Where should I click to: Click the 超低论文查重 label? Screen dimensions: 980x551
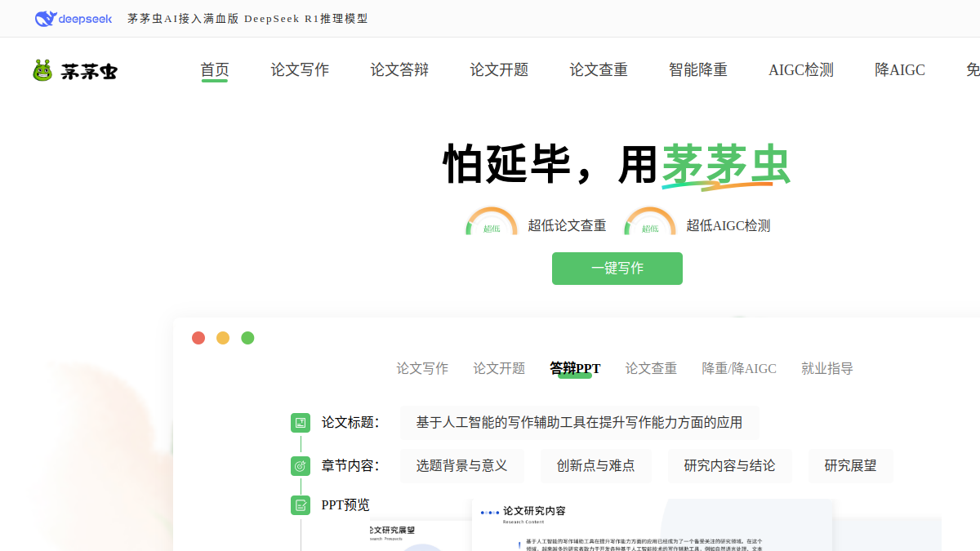tap(567, 226)
